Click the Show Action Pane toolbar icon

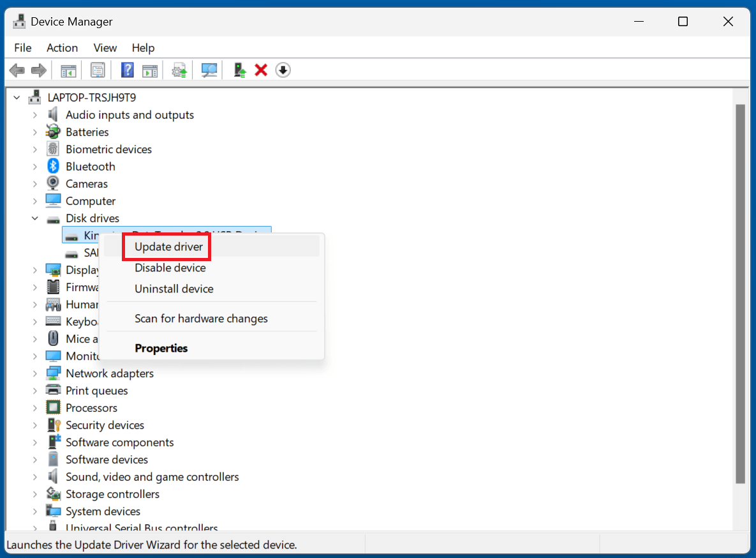[x=150, y=70]
